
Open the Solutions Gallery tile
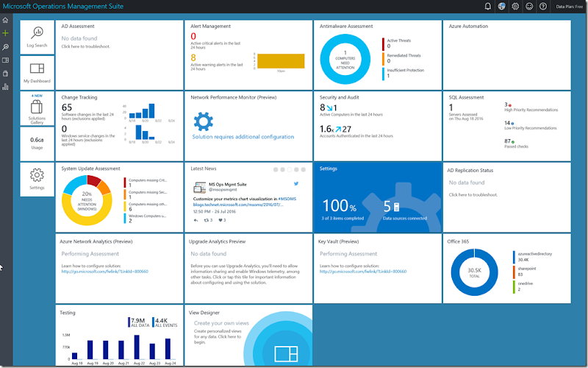click(x=37, y=108)
